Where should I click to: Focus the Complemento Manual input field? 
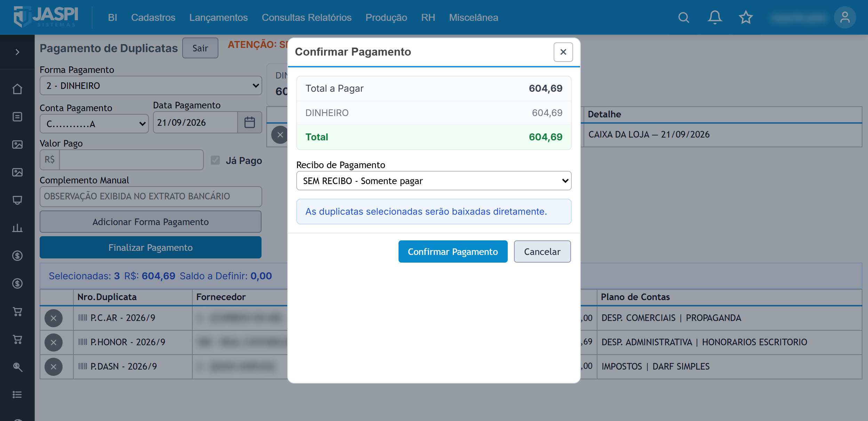(x=151, y=196)
